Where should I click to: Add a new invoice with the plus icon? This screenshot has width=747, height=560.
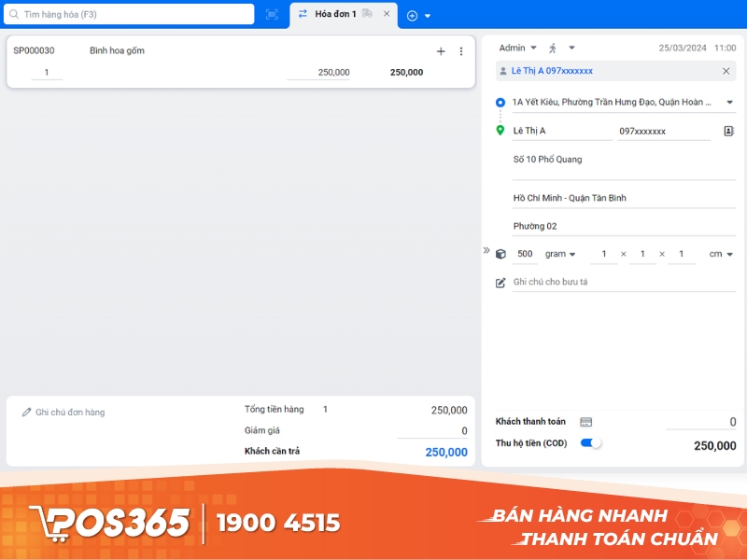(412, 16)
